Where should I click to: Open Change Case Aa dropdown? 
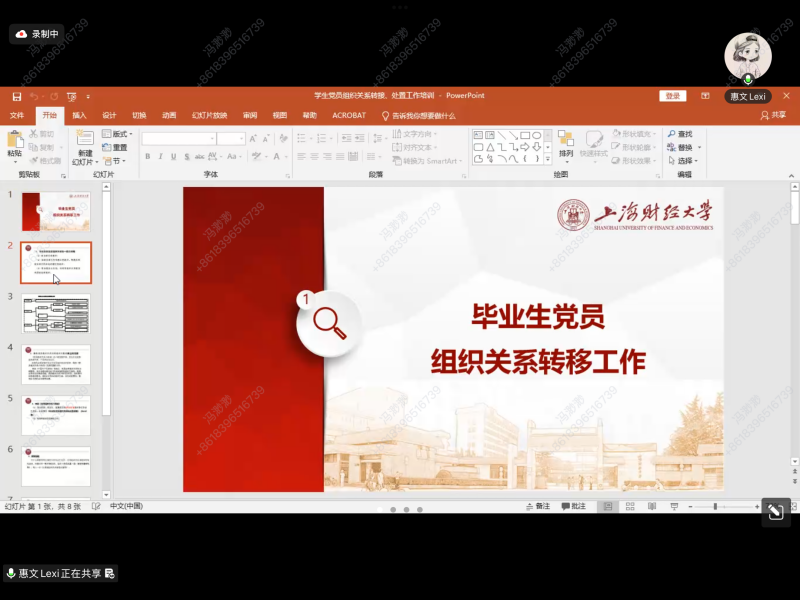click(x=234, y=156)
